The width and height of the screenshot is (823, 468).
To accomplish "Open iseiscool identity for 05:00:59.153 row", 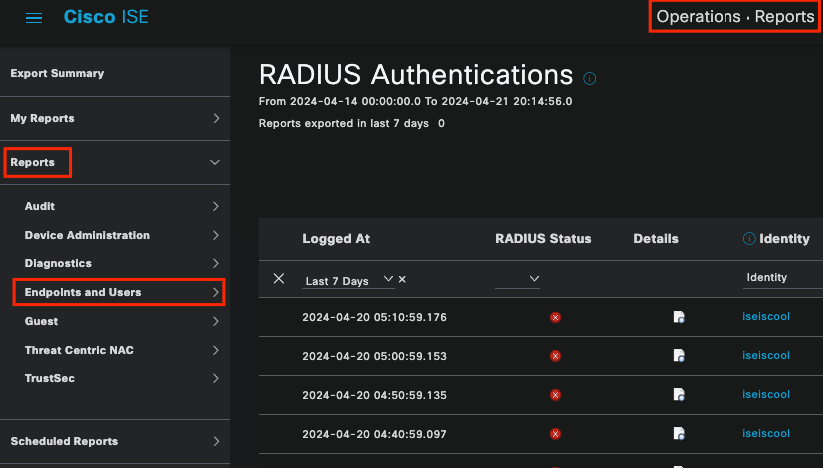I will click(x=766, y=355).
